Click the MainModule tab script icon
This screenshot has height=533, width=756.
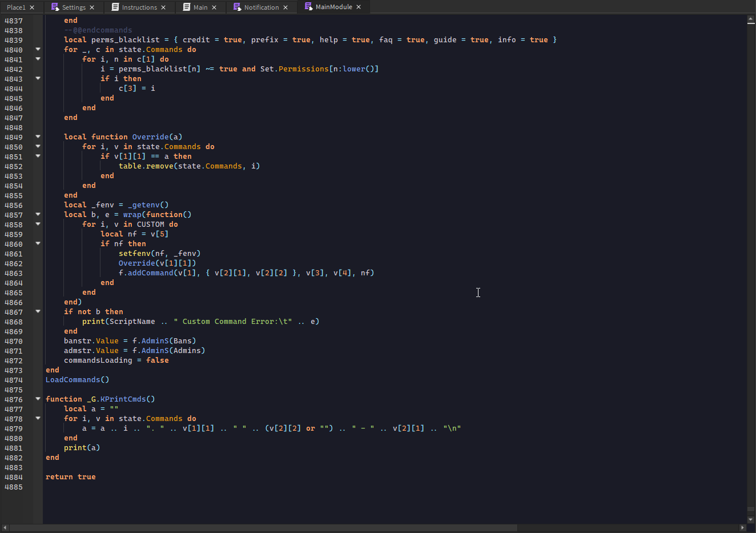pyautogui.click(x=309, y=7)
